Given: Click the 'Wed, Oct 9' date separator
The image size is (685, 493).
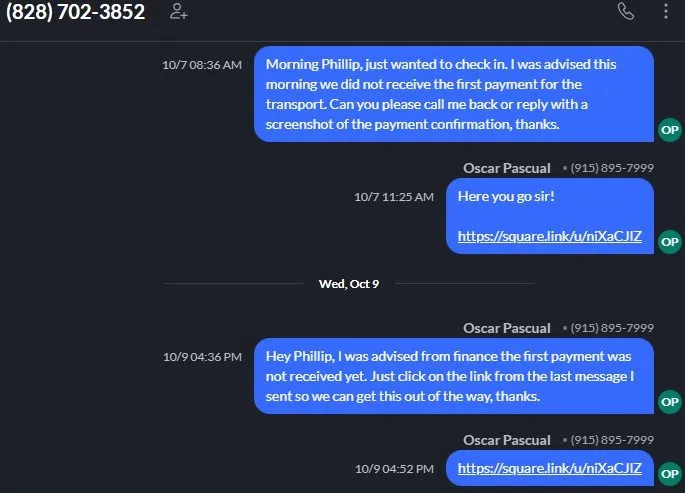Looking at the screenshot, I should click(x=349, y=283).
